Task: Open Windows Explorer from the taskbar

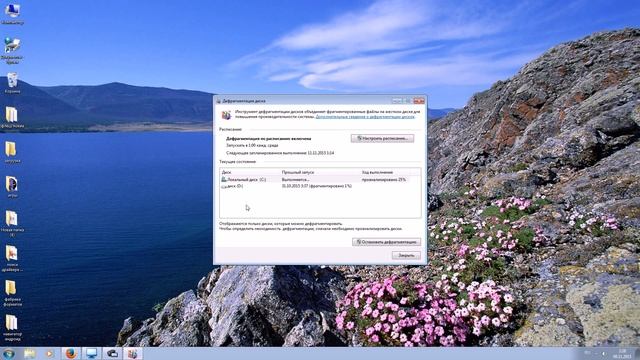Action: click(30, 353)
